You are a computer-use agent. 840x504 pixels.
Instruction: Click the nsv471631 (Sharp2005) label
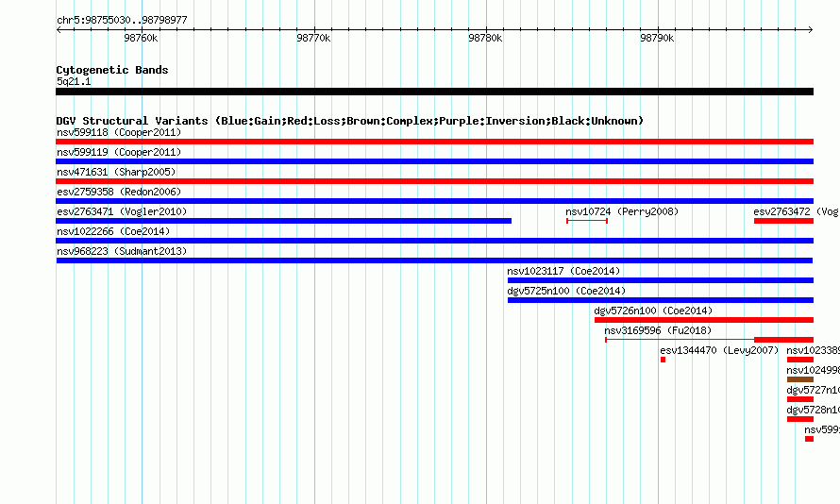click(116, 172)
